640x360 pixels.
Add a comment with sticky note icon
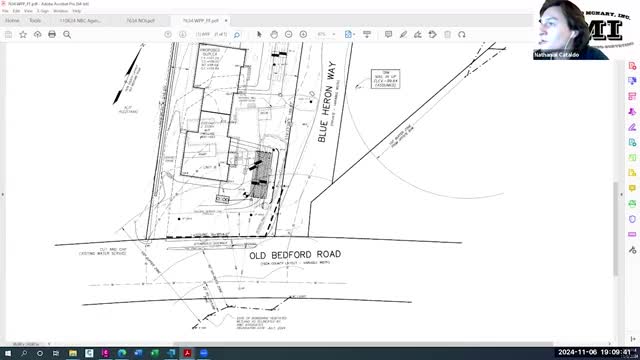coord(388,35)
